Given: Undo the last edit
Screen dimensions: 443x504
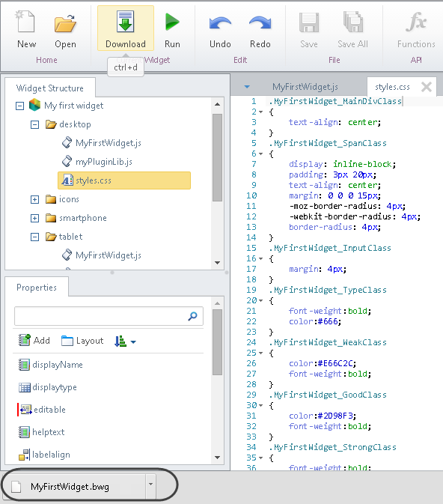Looking at the screenshot, I should (220, 23).
